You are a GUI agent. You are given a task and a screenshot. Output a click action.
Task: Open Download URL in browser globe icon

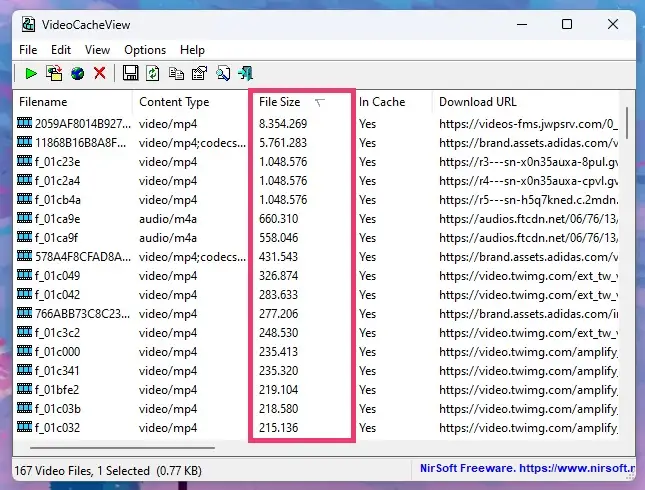click(77, 74)
